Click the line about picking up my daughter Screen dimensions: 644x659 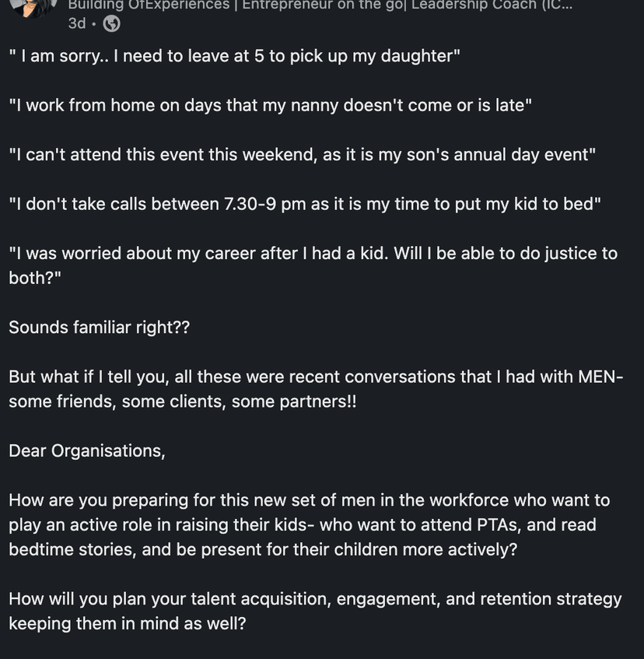[x=234, y=56]
